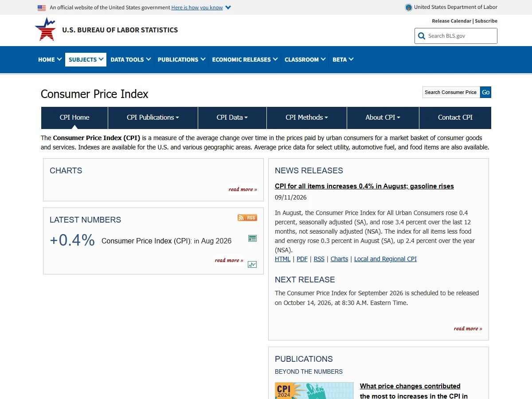Expand the Here is how you know chevron

[x=228, y=8]
